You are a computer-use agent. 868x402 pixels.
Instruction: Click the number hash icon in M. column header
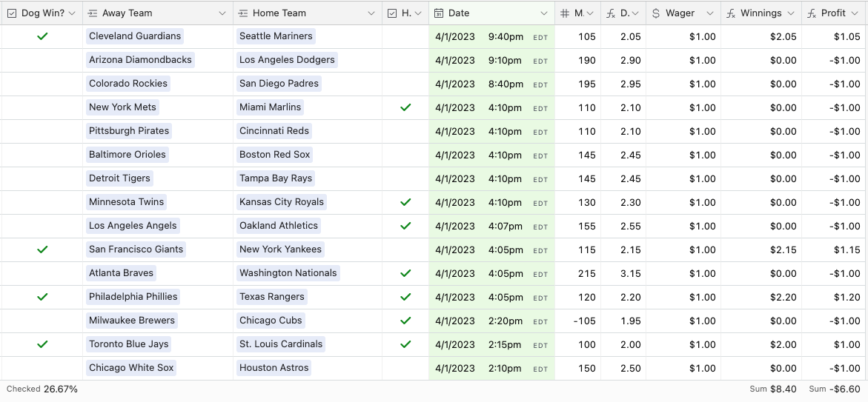(565, 13)
